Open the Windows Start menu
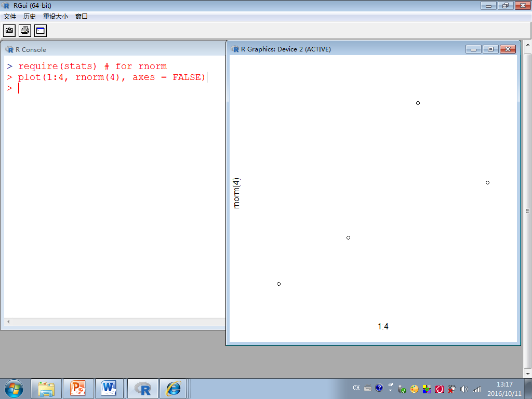This screenshot has width=532, height=399. click(x=14, y=389)
